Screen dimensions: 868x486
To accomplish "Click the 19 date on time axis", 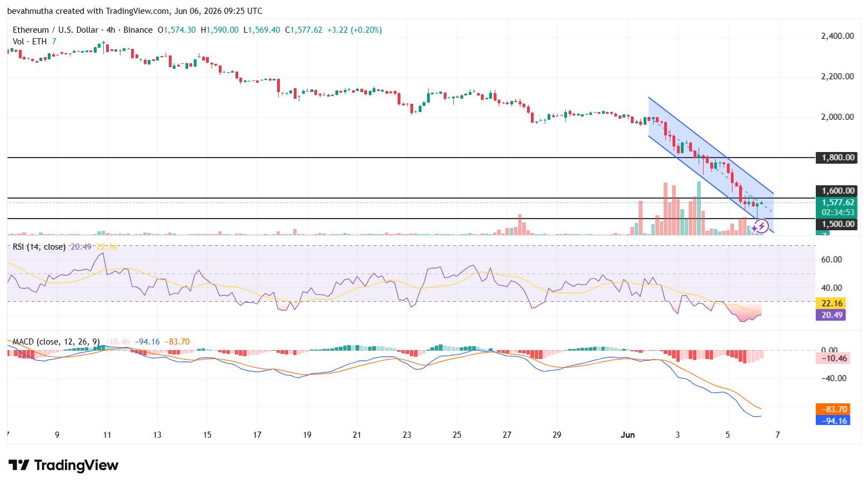I will point(307,435).
